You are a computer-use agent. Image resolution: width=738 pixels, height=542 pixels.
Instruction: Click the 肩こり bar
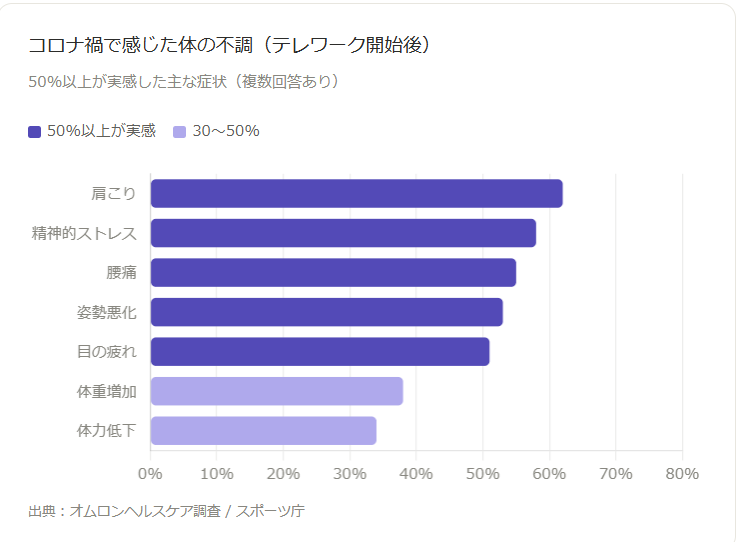pos(356,193)
